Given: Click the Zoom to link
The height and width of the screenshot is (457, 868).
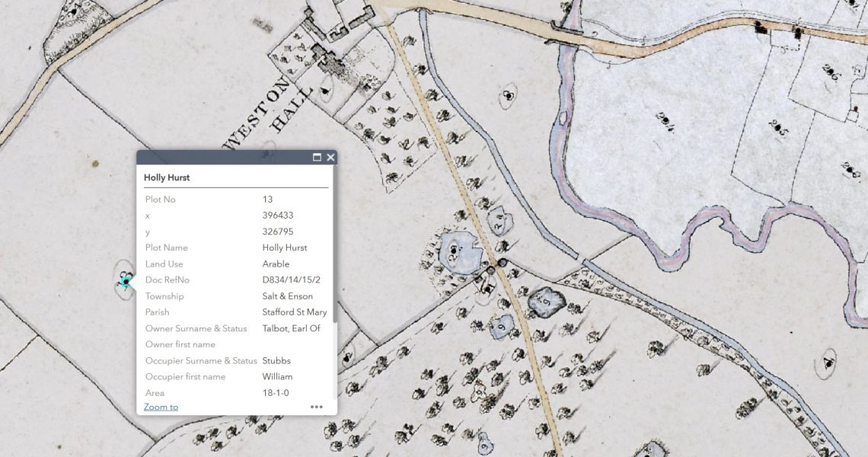Looking at the screenshot, I should pyautogui.click(x=161, y=407).
